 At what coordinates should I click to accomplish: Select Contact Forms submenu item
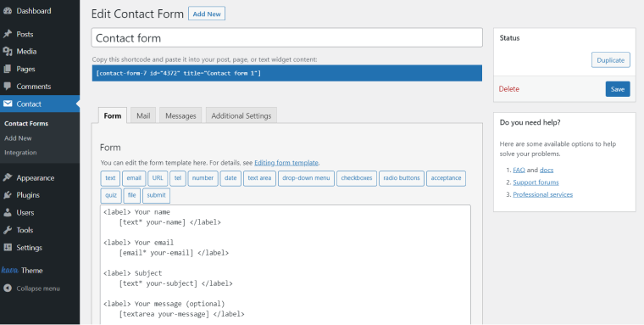click(26, 123)
